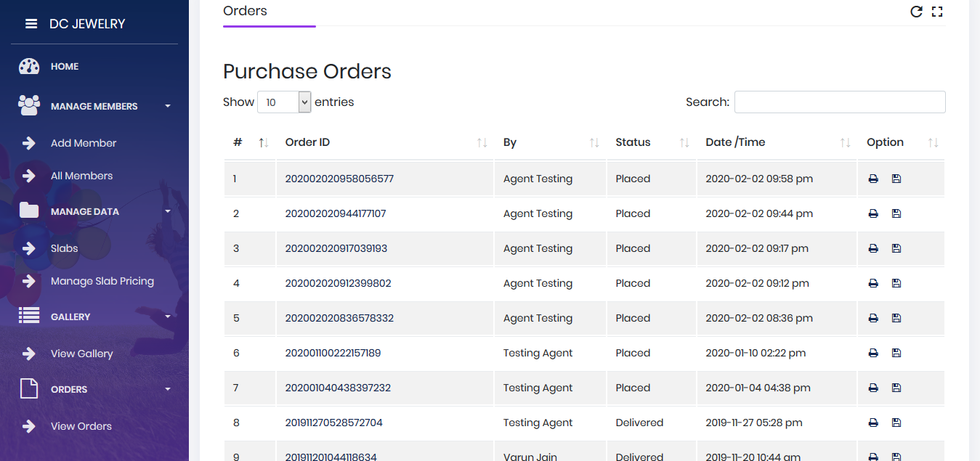Click the hamburger menu icon beside DC JEWELRY
The height and width of the screenshot is (461, 980).
pos(31,24)
